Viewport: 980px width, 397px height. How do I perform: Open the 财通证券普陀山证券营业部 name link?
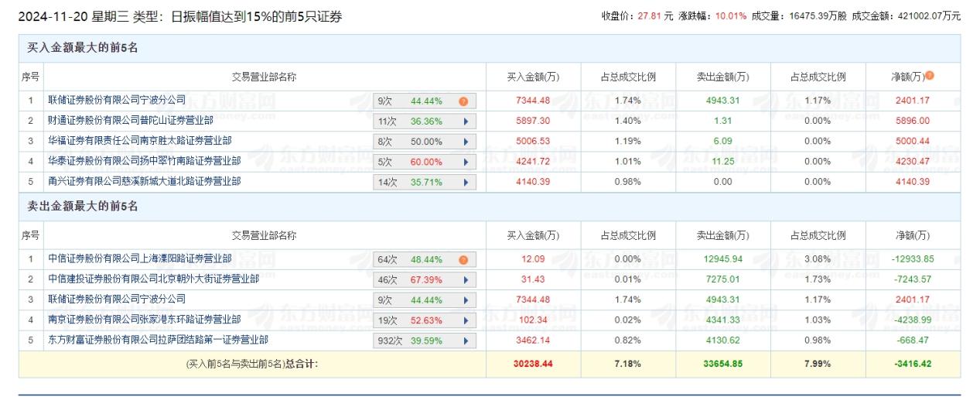(x=130, y=121)
